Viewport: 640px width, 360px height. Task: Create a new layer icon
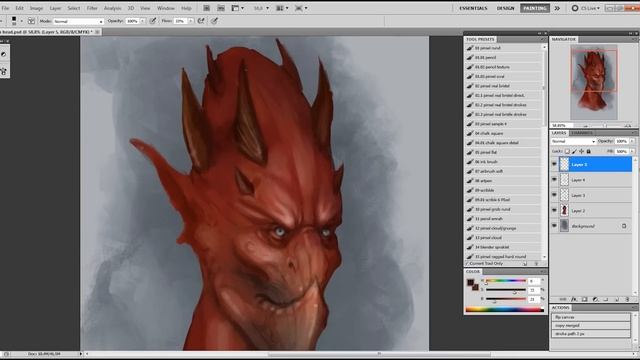617,300
